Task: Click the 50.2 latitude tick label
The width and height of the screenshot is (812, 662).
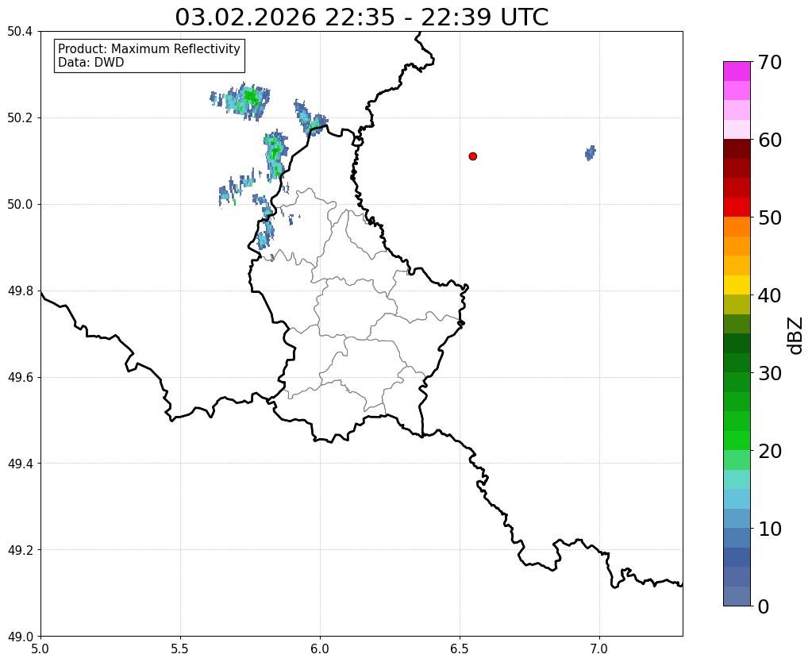Action: (x=20, y=118)
